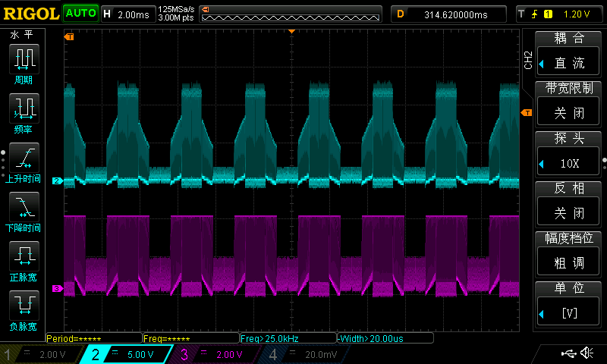Click the orange horizontal trigger point triangle at top center
This screenshot has height=364, width=607.
point(292,31)
